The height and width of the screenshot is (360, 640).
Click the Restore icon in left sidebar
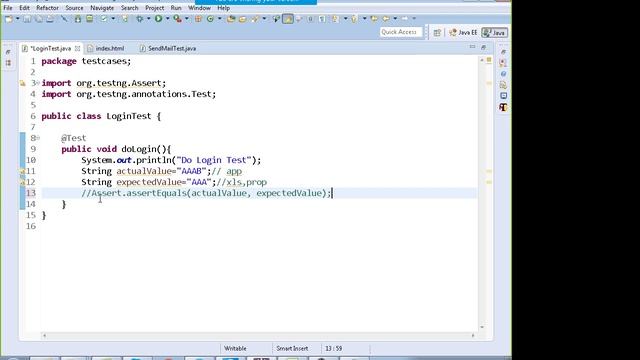tap(8, 52)
